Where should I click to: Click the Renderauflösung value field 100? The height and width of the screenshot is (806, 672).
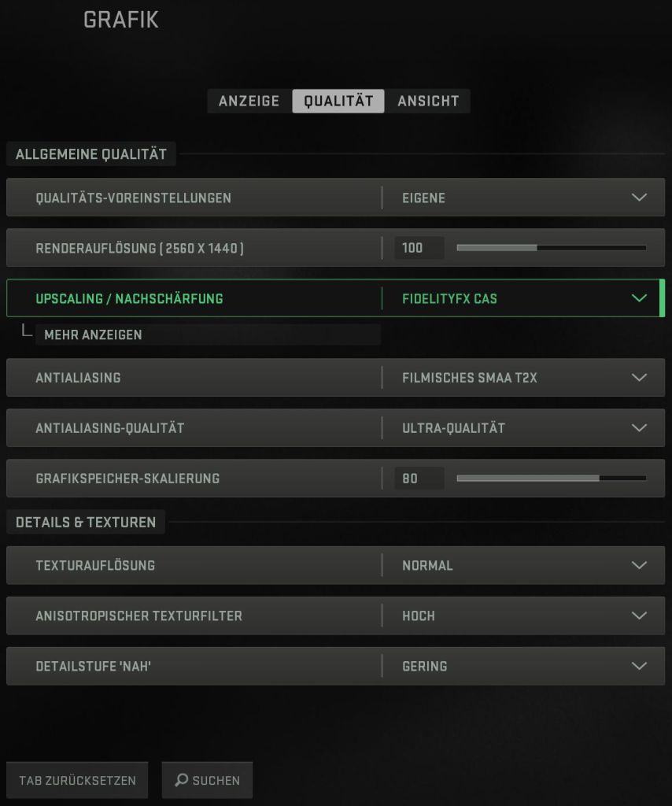[x=419, y=248]
